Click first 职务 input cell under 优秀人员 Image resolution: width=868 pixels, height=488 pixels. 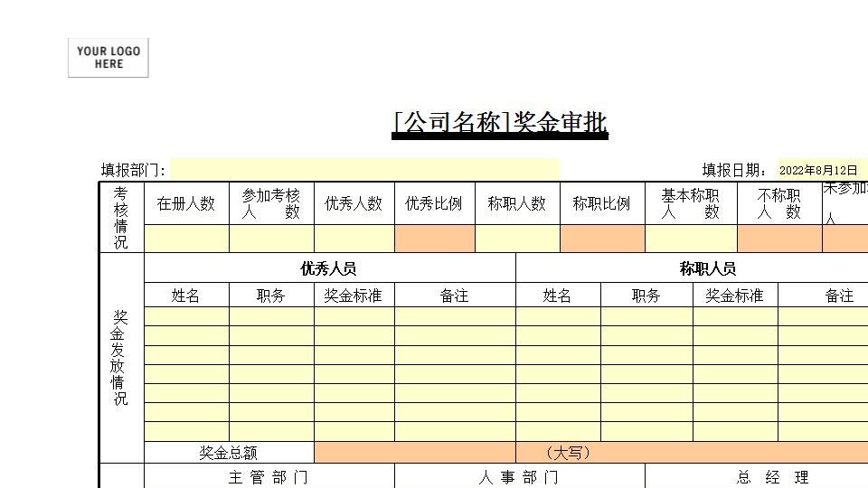271,316
